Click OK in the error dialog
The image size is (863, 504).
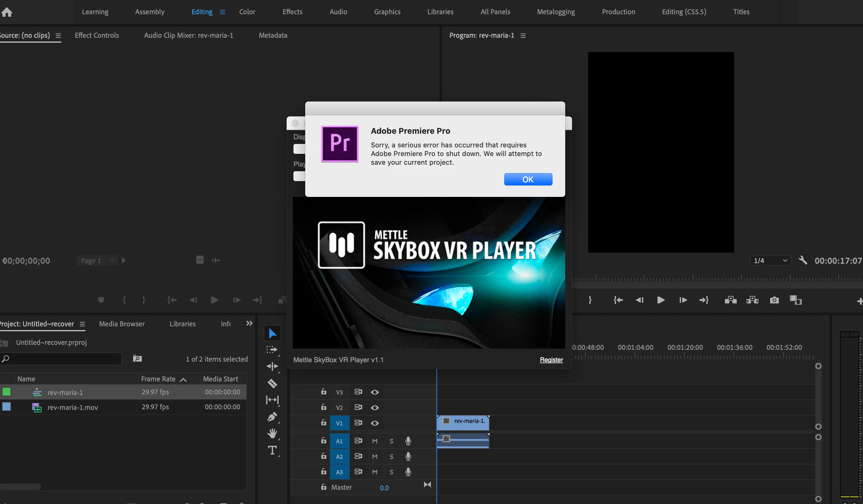pos(528,180)
